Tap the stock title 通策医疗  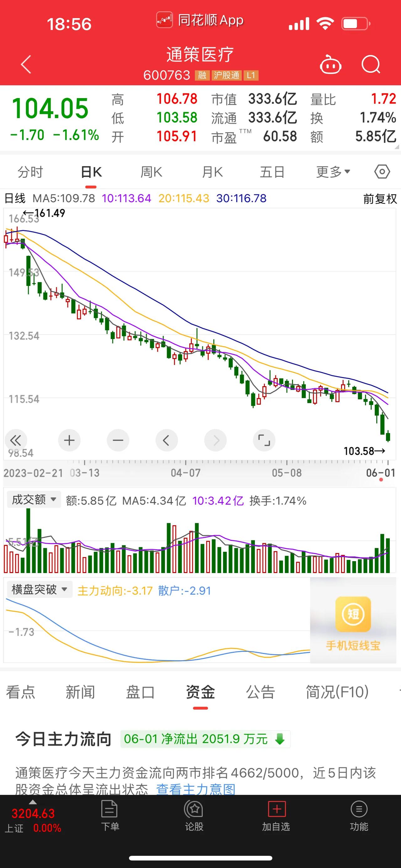[x=200, y=54]
